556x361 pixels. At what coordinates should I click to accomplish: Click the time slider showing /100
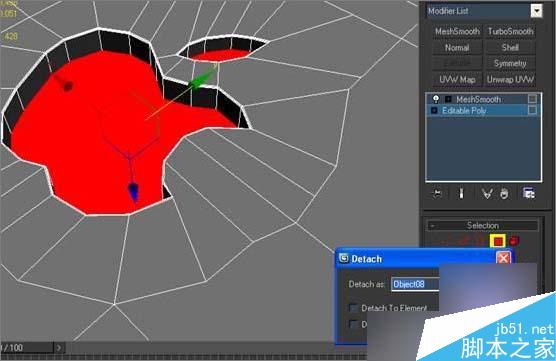pos(27,348)
